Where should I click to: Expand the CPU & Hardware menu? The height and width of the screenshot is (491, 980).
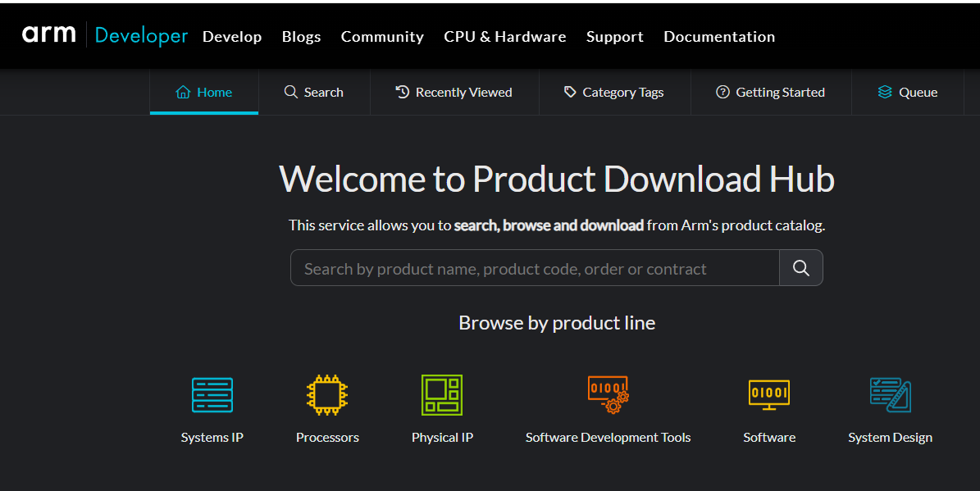[504, 37]
